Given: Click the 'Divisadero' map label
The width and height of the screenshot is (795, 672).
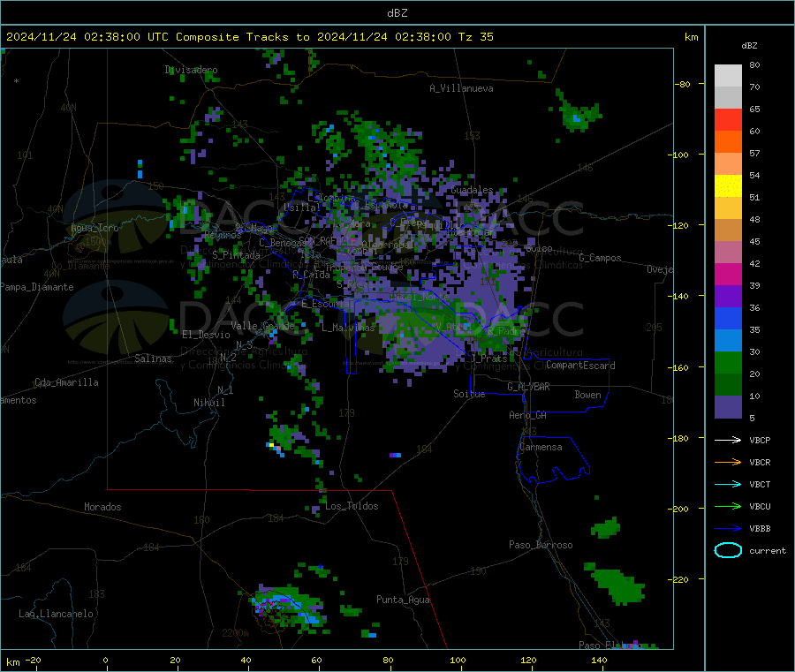Looking at the screenshot, I should click(x=191, y=70).
